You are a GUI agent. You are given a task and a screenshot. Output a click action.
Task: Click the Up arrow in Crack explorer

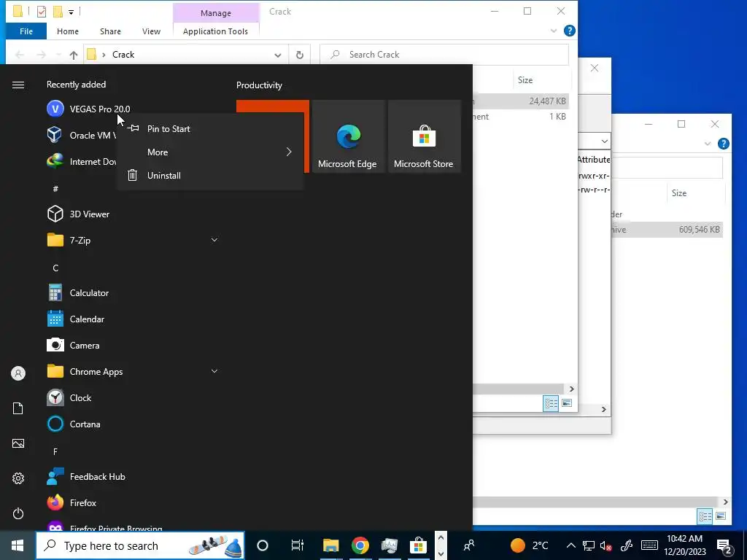74,55
